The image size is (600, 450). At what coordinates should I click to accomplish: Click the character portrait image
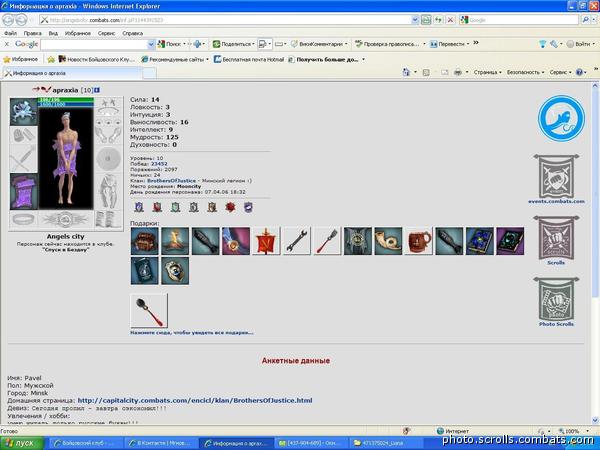(x=66, y=158)
